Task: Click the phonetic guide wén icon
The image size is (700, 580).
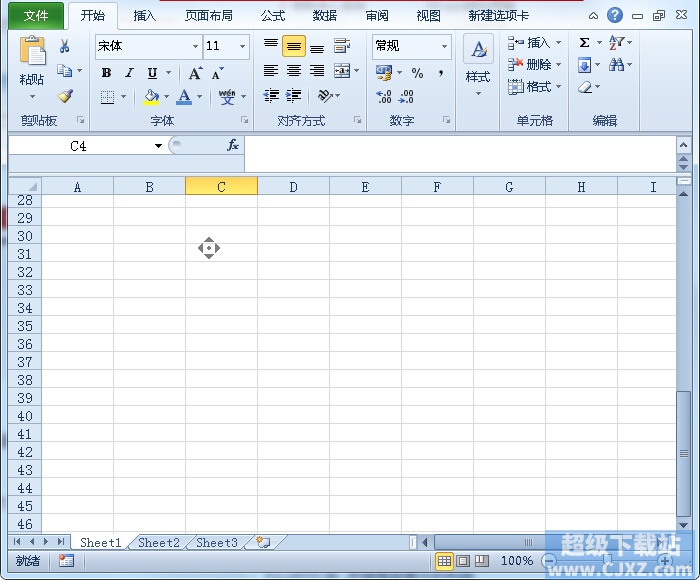Action: [x=227, y=96]
